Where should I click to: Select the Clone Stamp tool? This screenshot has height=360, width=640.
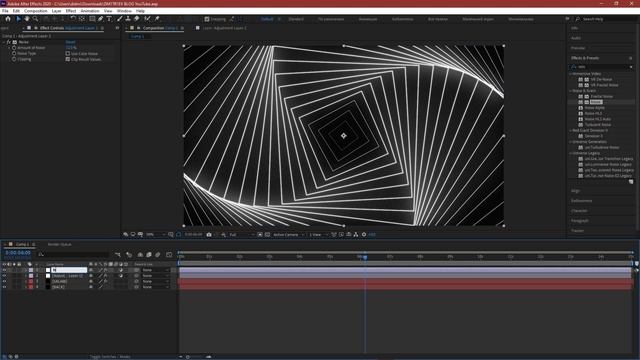pos(128,19)
